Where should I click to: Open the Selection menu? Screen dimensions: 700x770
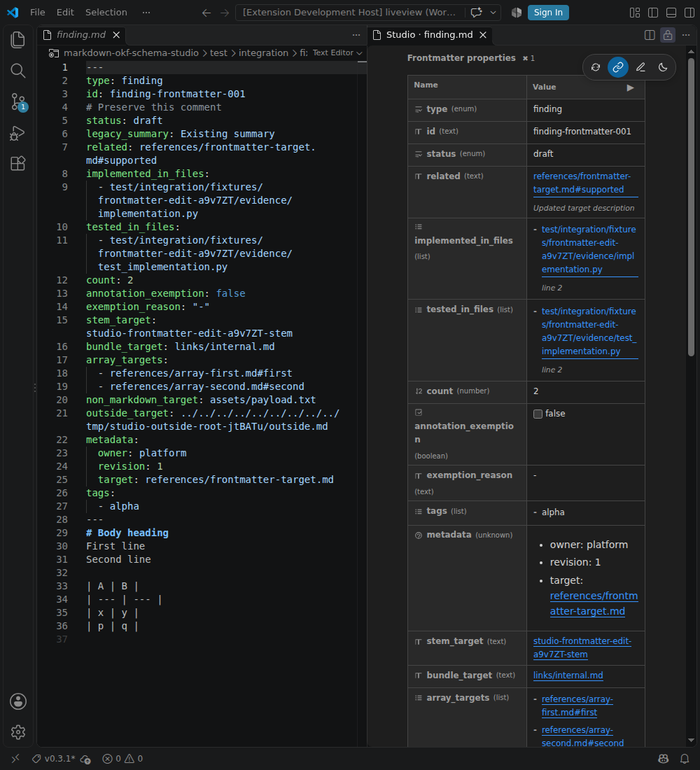106,13
